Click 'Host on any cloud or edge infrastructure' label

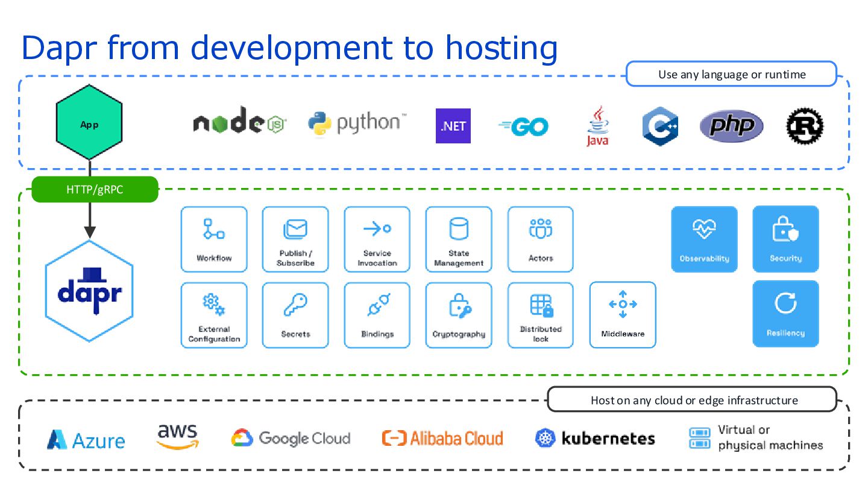693,399
